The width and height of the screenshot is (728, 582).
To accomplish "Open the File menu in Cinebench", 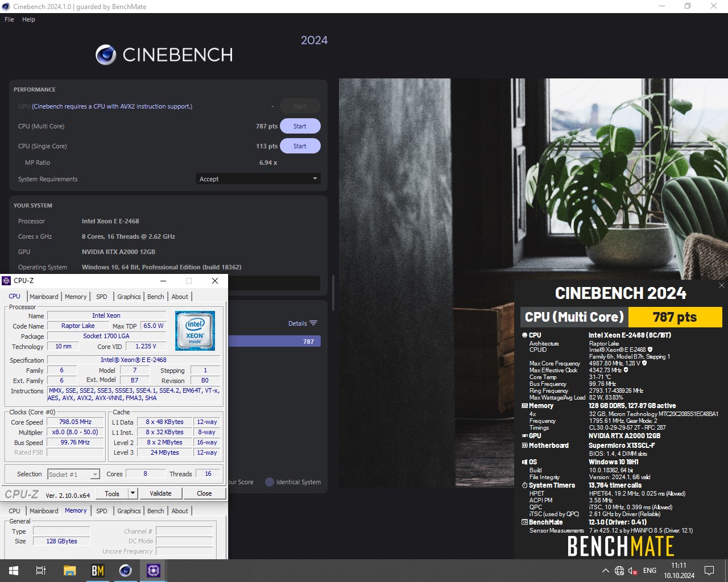I will tap(9, 19).
